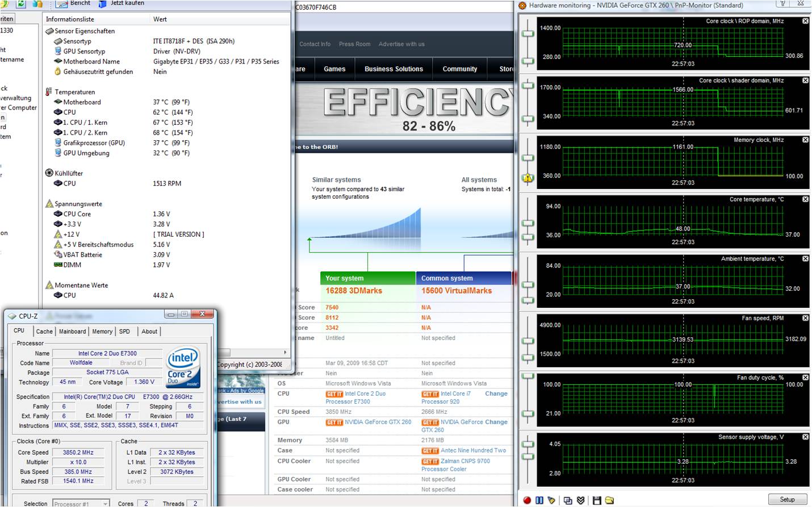Click the Intel Core 2 Duo logo in CPU-Z

[x=183, y=367]
